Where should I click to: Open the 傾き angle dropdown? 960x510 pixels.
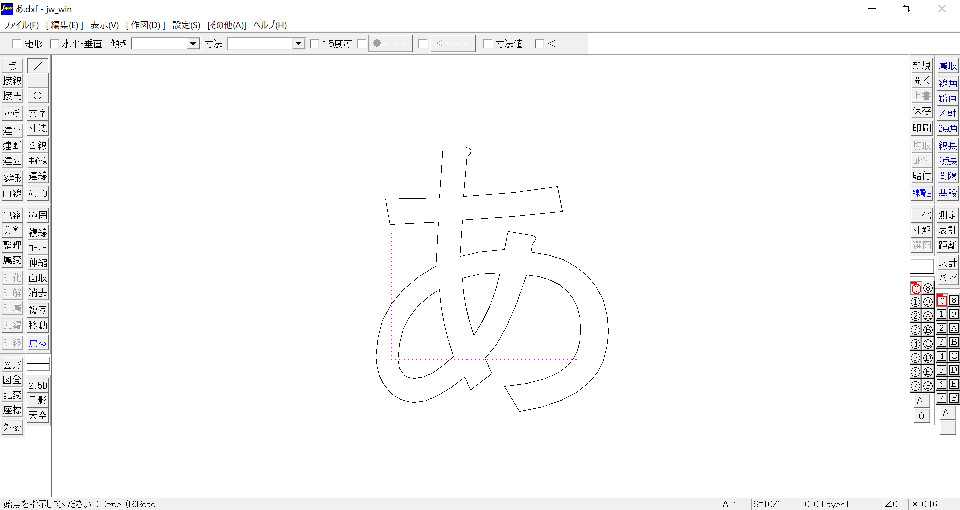click(x=166, y=43)
